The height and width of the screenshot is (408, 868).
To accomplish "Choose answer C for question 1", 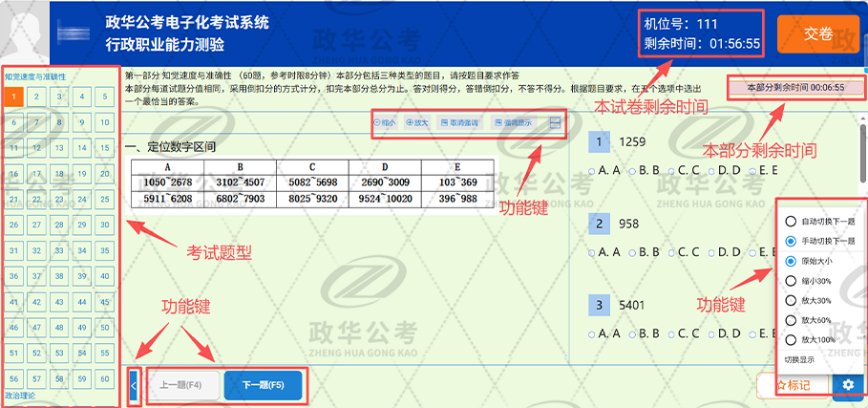I will click(x=684, y=170).
